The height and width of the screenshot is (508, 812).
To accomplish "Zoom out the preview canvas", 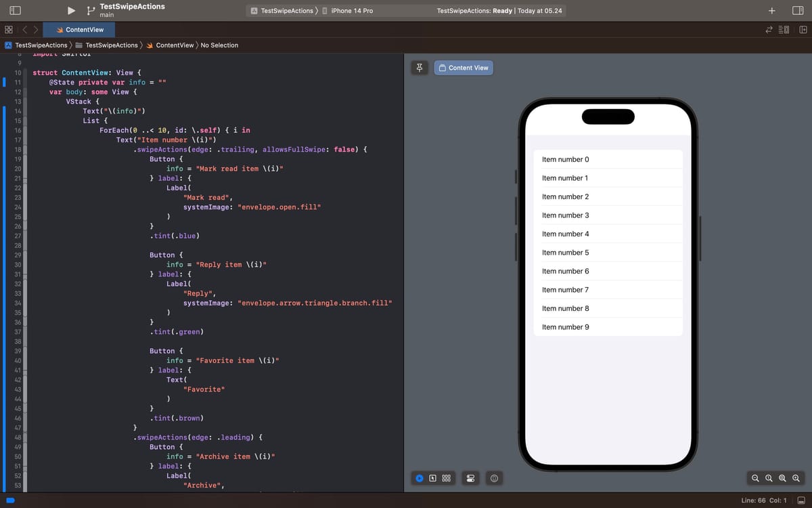I will pyautogui.click(x=756, y=478).
